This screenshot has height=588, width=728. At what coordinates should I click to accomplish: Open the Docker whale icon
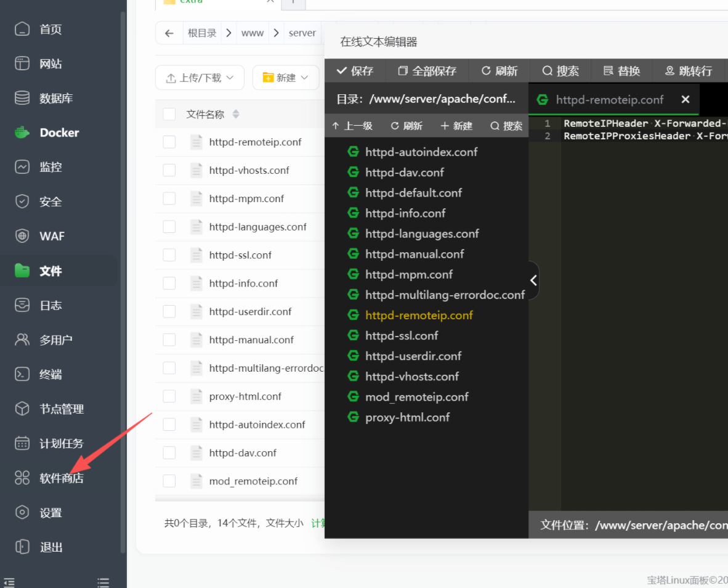coord(22,133)
